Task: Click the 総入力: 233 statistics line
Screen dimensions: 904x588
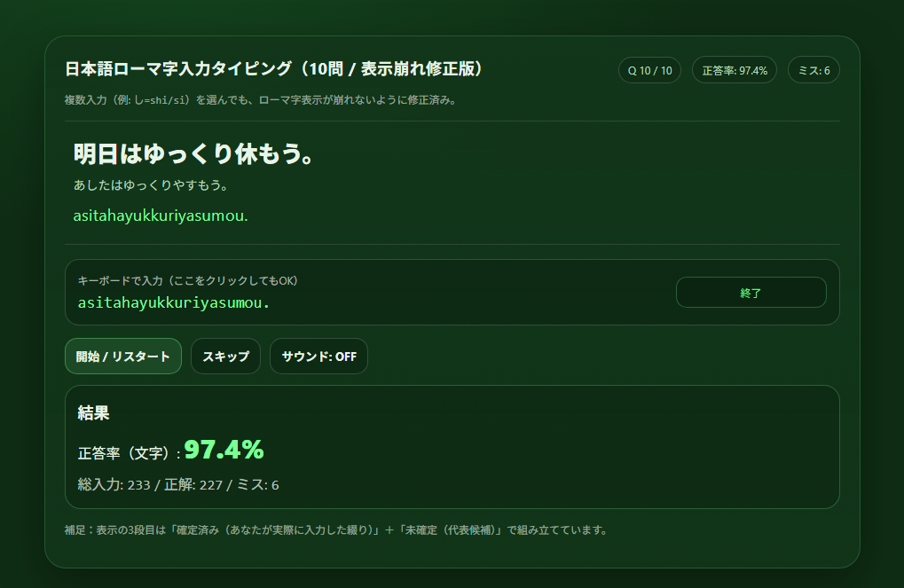Action: (178, 485)
